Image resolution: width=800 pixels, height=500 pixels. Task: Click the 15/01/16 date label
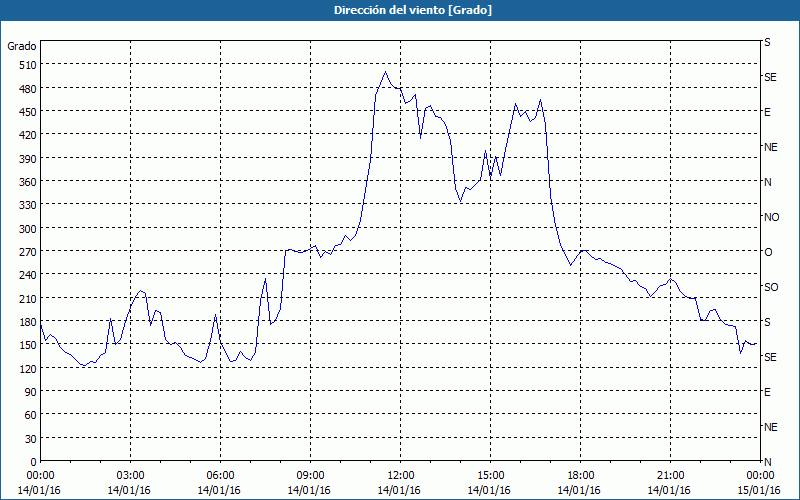tap(759, 490)
